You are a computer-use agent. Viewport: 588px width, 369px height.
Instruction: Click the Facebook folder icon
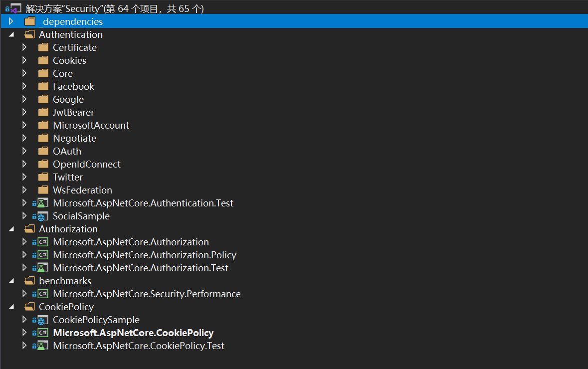43,86
